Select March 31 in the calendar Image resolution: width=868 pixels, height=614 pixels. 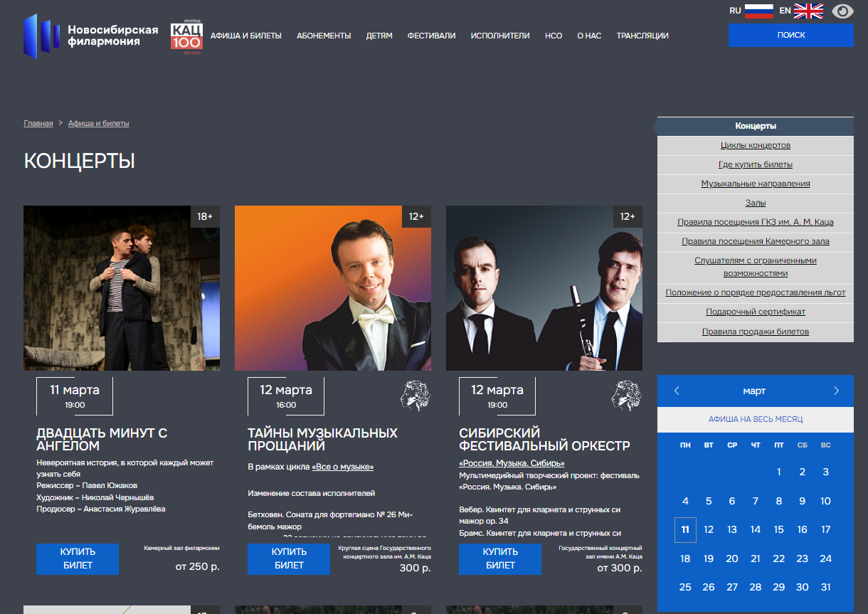coord(826,587)
